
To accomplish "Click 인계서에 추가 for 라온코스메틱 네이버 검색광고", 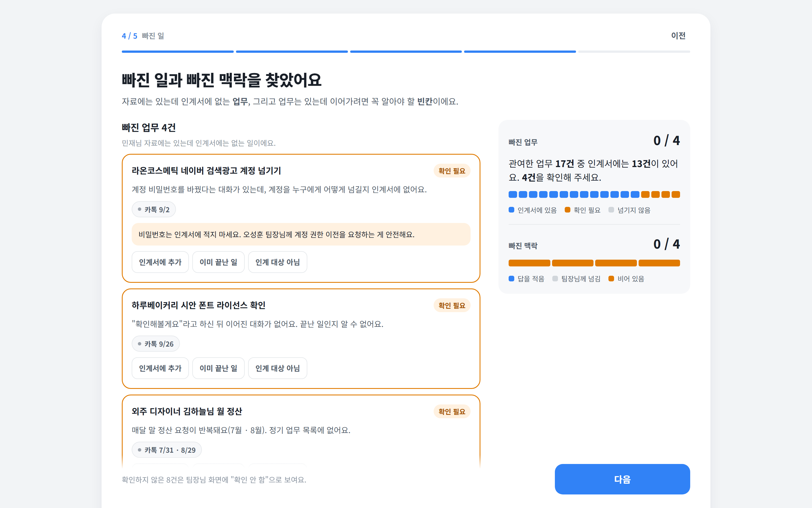I will [x=160, y=262].
